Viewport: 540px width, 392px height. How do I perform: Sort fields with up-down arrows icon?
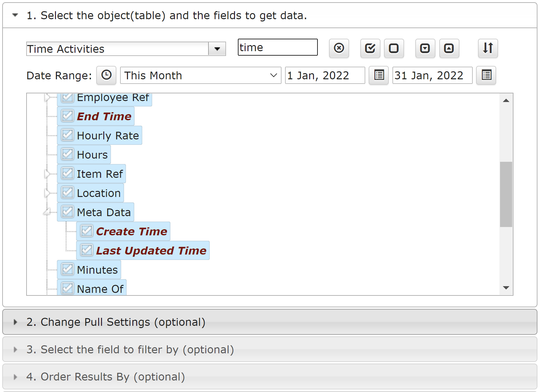pos(488,48)
